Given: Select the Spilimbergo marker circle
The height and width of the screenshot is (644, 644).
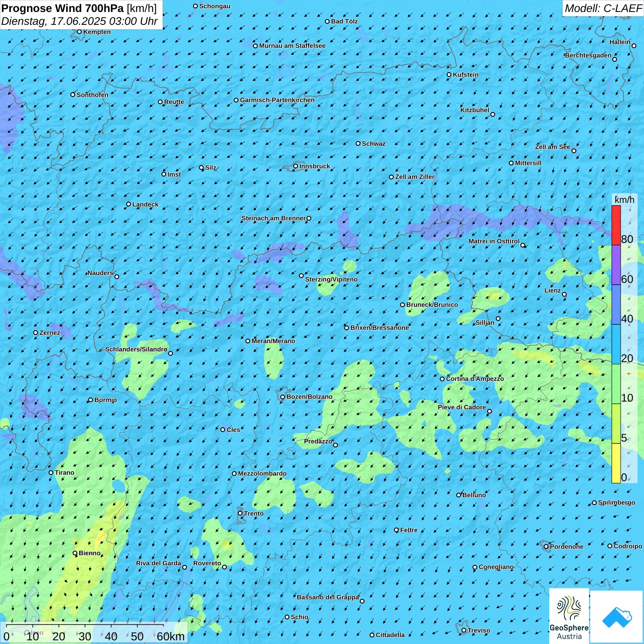Looking at the screenshot, I should [x=594, y=503].
